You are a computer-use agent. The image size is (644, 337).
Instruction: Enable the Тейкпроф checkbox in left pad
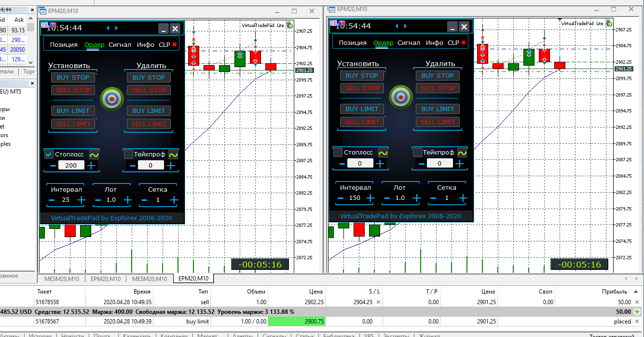pyautogui.click(x=128, y=154)
